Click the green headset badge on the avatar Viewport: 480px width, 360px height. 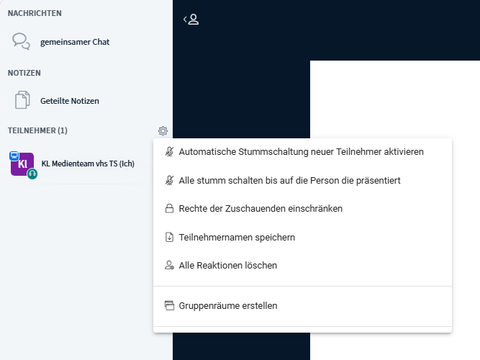click(32, 174)
